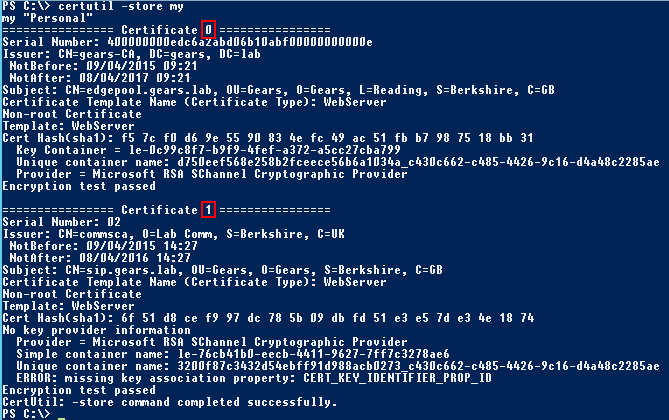Click the red-boxed Certificate 1 index
Viewport: 669px width, 420px height.
click(x=208, y=210)
